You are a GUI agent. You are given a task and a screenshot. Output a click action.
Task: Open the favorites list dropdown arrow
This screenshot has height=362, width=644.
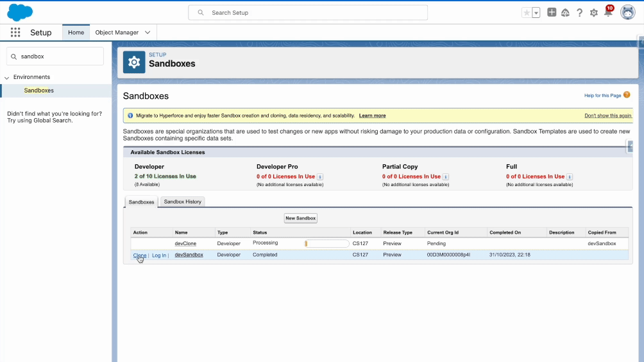click(536, 13)
